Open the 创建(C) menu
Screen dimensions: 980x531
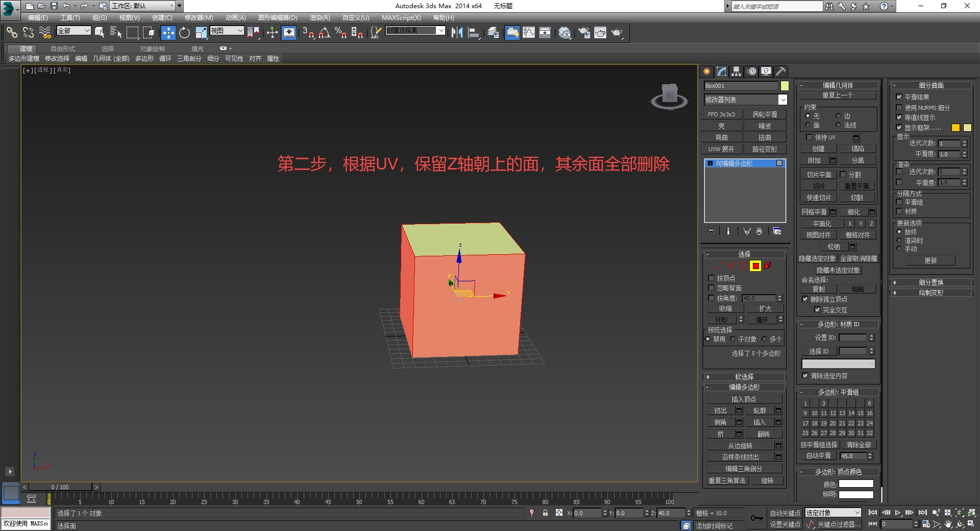162,17
